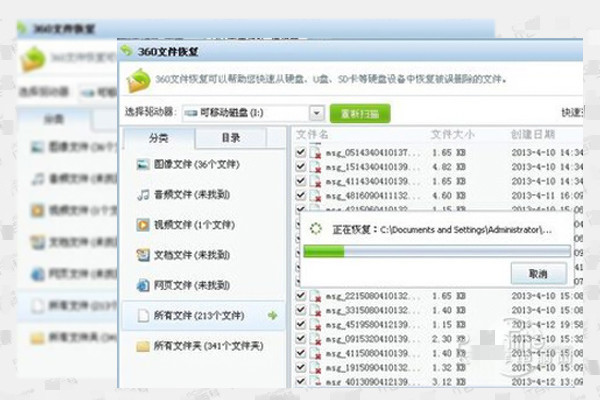Click the file icon of msg_0514340410137
Screen dimensions: 600x400
point(315,152)
